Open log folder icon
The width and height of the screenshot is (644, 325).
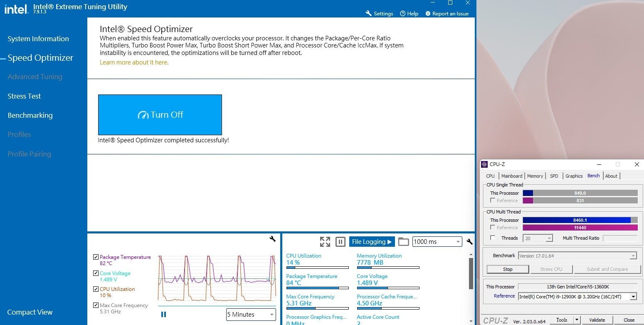[403, 242]
